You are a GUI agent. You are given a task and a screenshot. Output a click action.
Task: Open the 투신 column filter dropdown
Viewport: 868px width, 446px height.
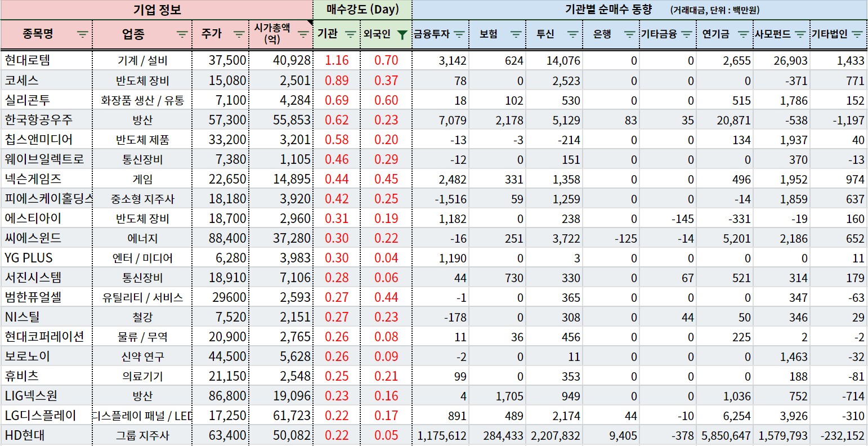tap(572, 34)
